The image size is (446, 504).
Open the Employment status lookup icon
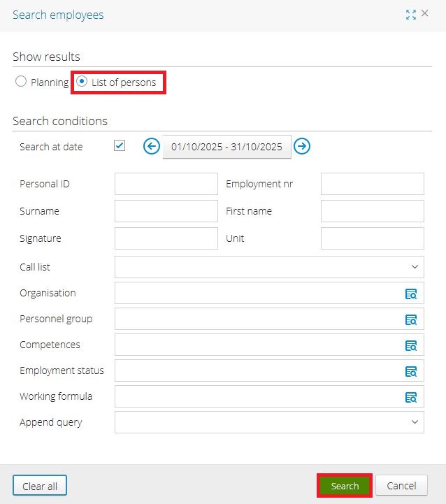[x=411, y=371]
